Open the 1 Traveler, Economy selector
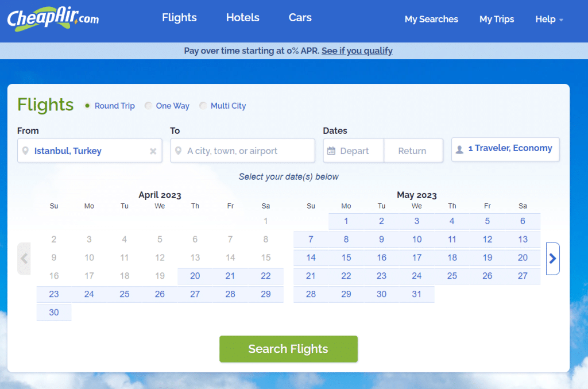 (505, 149)
